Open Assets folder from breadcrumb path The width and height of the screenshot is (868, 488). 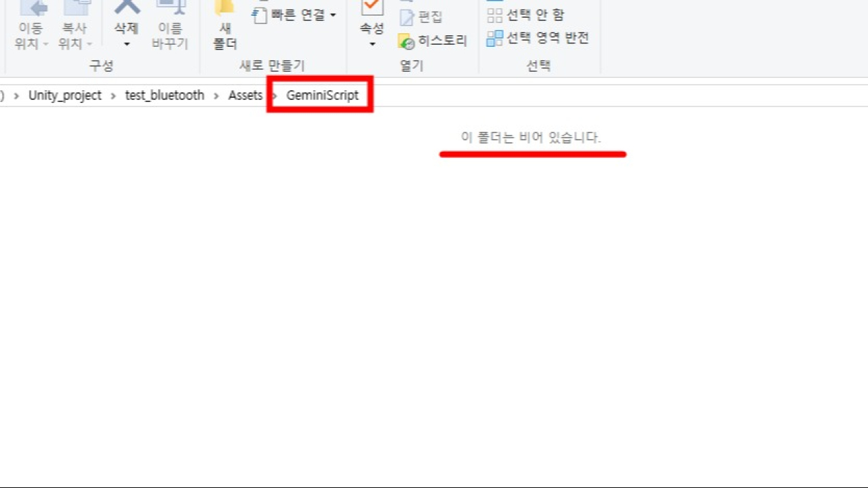tap(245, 96)
